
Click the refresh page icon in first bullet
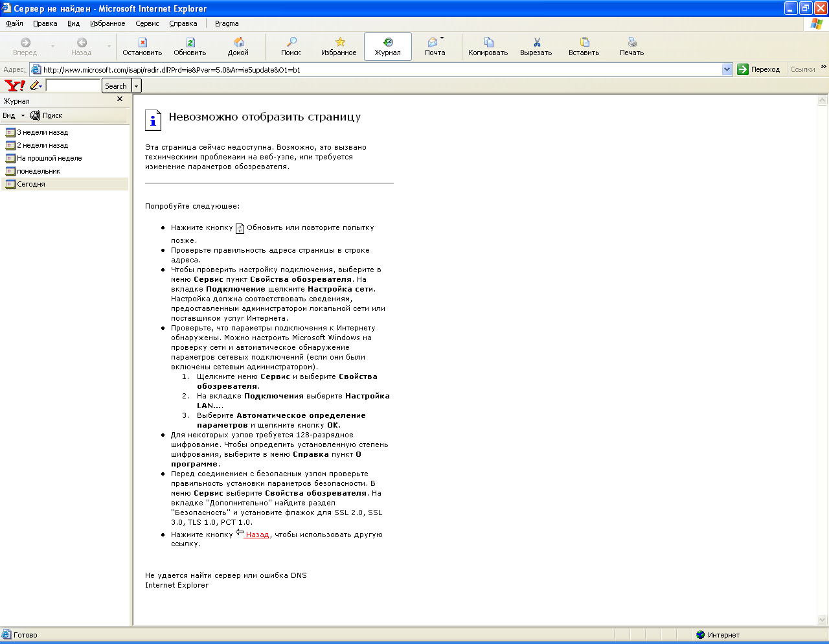(240, 228)
